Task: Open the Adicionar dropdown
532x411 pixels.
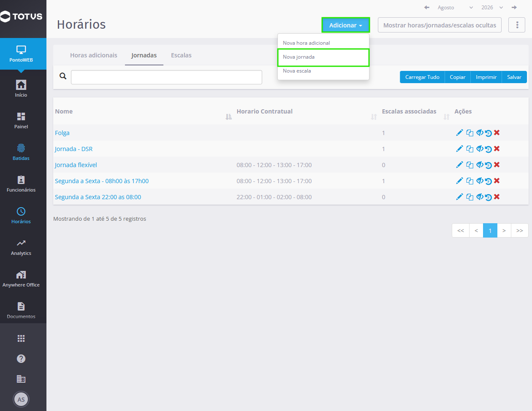Action: click(x=346, y=25)
